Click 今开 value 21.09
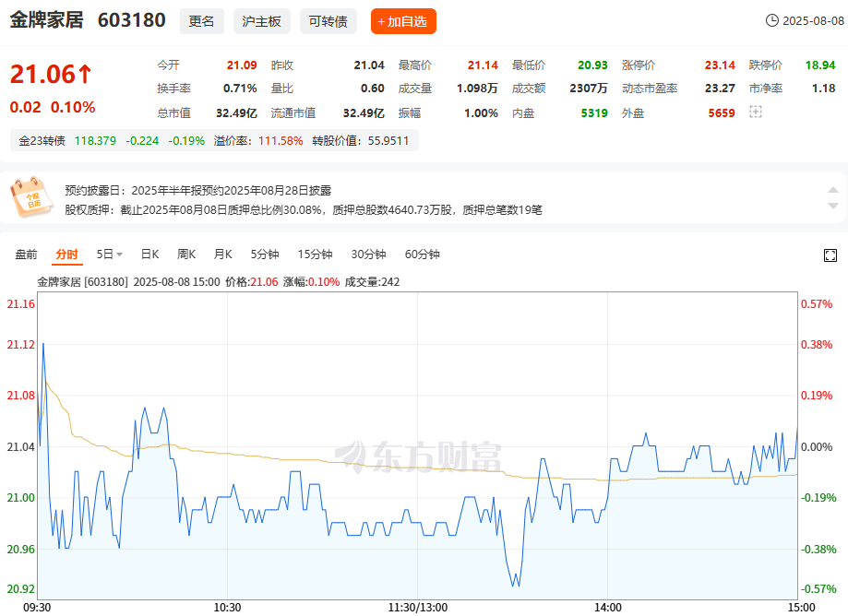The height and width of the screenshot is (616, 848). [242, 65]
